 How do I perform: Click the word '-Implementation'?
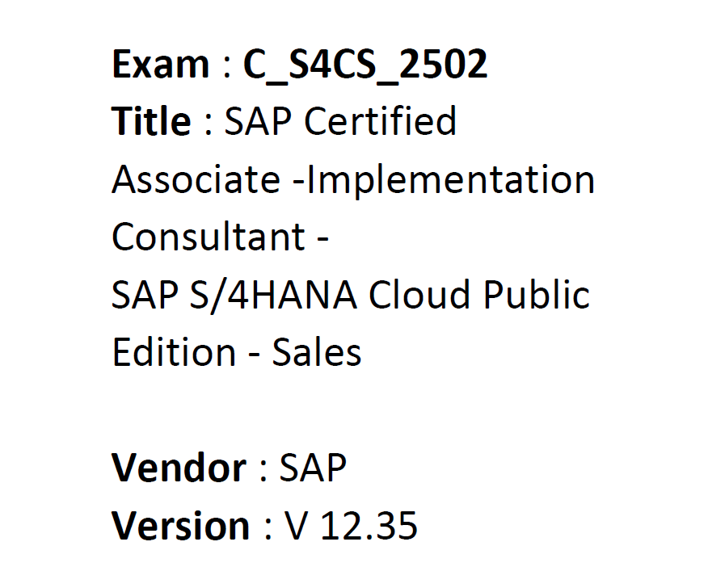(x=444, y=180)
